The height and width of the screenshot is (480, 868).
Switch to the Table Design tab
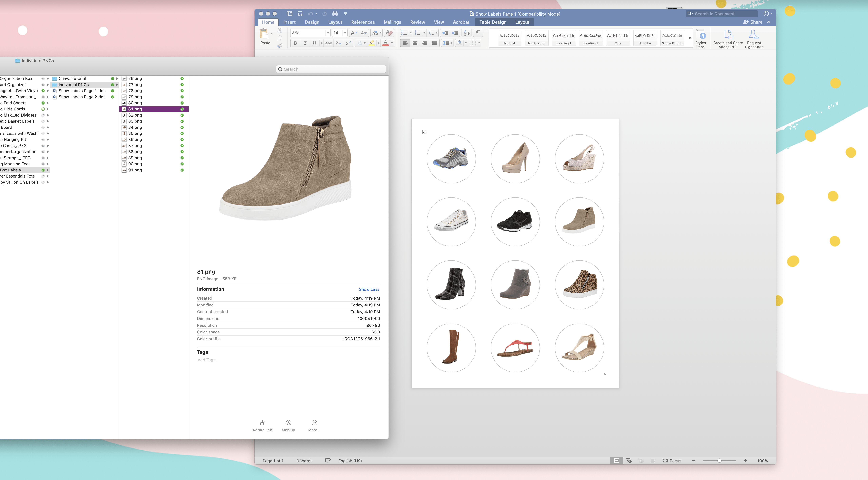tap(493, 22)
